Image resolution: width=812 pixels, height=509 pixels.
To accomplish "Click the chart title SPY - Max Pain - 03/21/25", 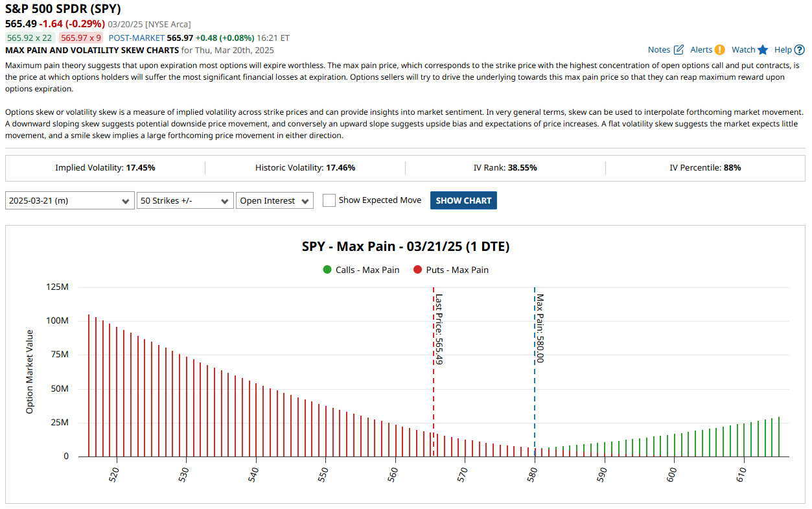I will tap(405, 246).
